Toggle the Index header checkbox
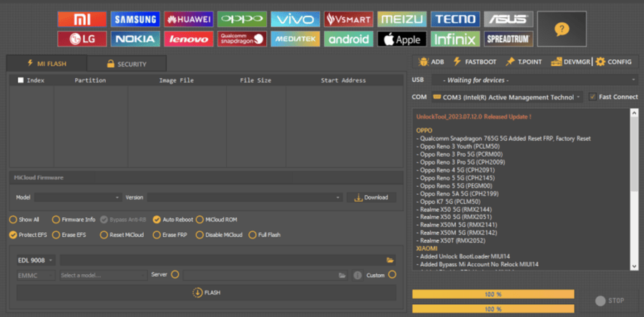 (x=21, y=81)
